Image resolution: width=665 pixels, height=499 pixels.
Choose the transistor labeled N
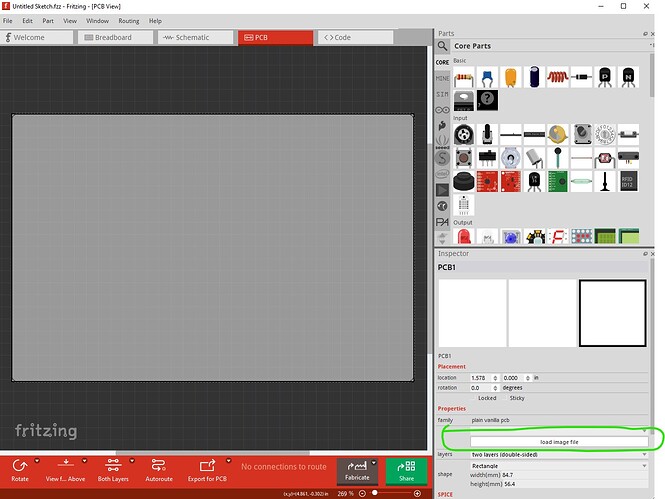pos(628,77)
